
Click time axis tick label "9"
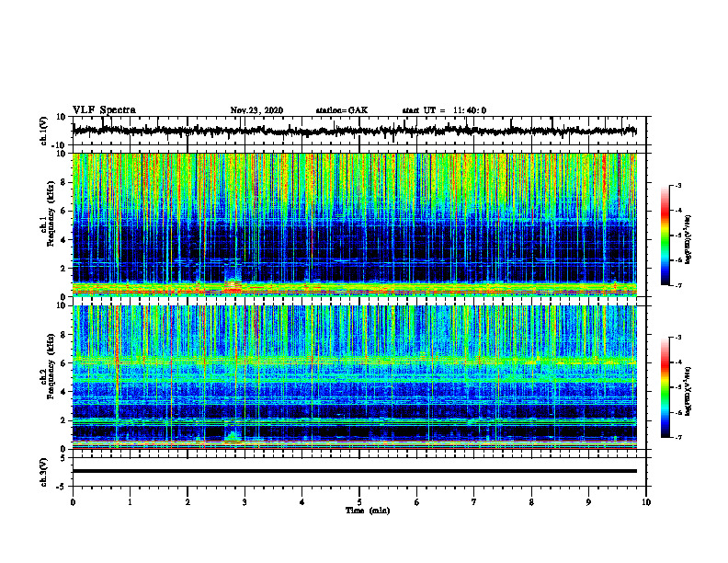(588, 502)
